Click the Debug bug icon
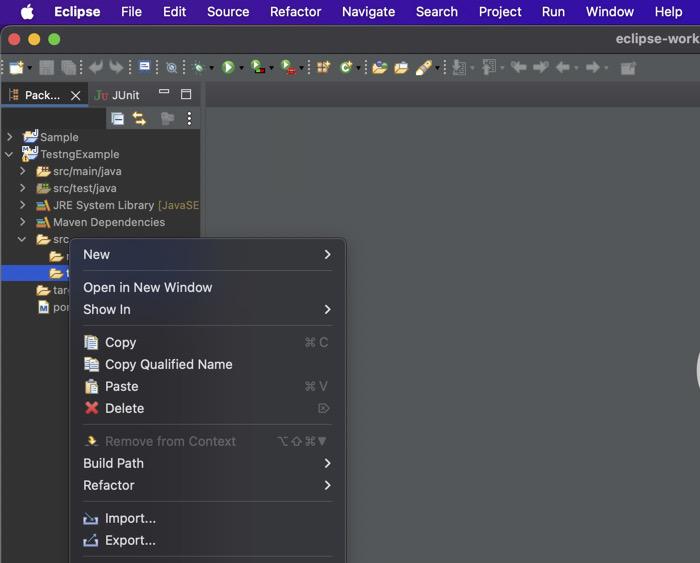The height and width of the screenshot is (563, 700). (199, 67)
